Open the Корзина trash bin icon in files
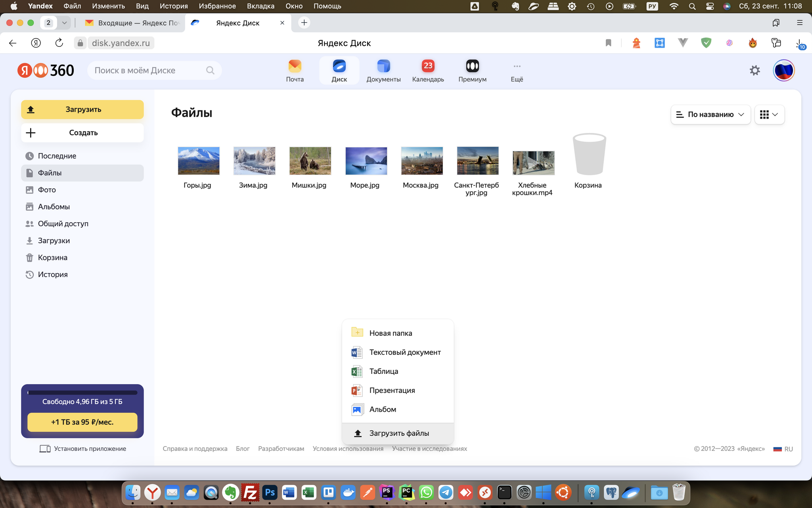The width and height of the screenshot is (812, 508). pos(589,154)
